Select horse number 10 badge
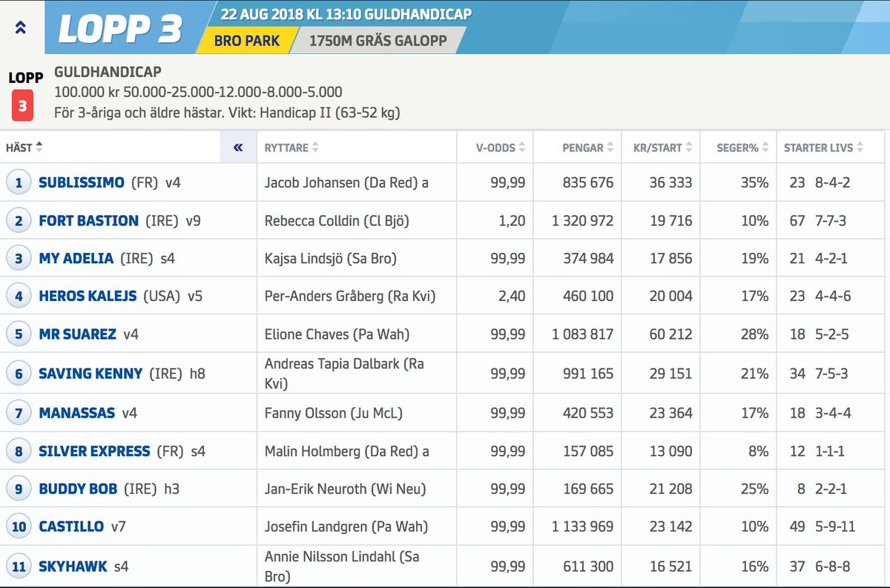 19,527
